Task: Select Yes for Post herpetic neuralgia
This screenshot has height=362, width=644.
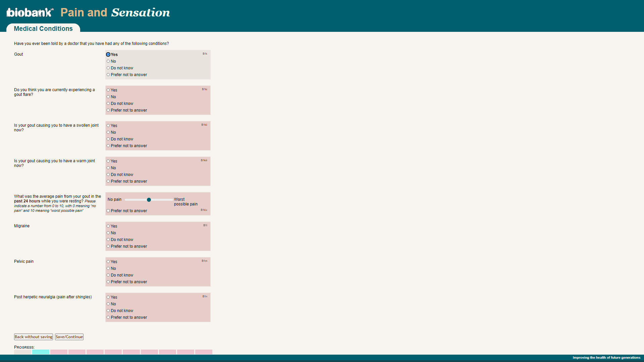Action: [x=108, y=297]
